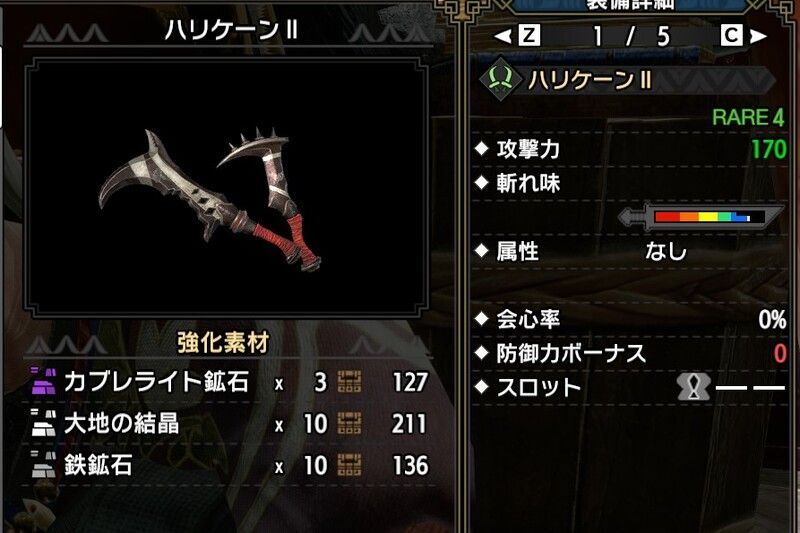Click the item box icon beside 127
Screen dimensions: 800x533
[349, 382]
